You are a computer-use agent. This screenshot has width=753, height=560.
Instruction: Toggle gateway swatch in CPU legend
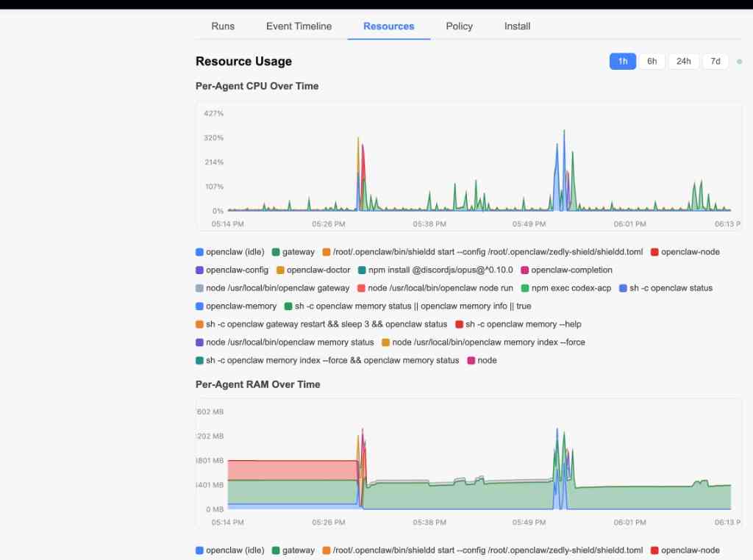276,252
